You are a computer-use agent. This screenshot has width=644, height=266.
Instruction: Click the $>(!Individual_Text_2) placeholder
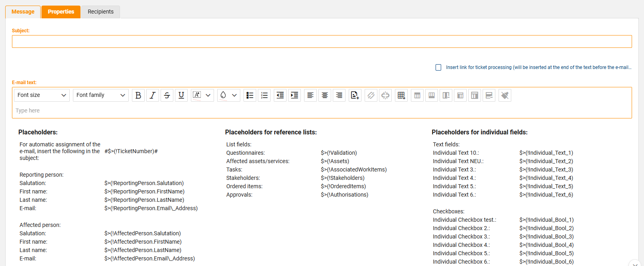click(546, 161)
